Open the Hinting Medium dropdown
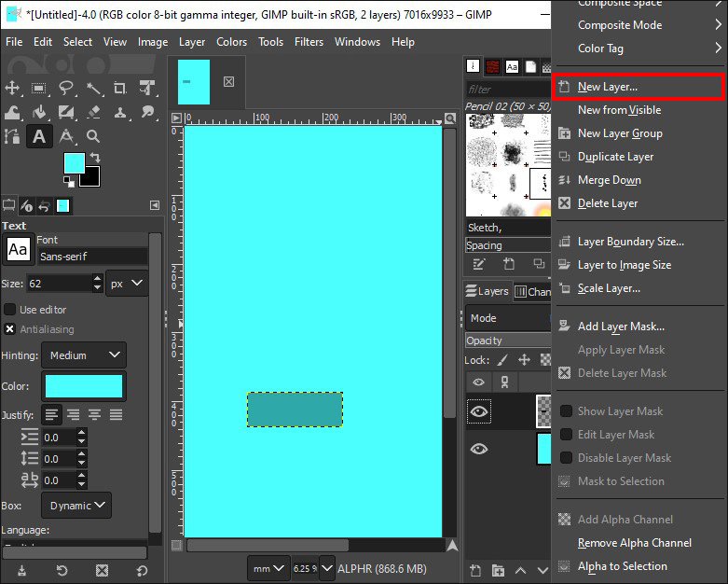The image size is (728, 584). click(x=84, y=355)
